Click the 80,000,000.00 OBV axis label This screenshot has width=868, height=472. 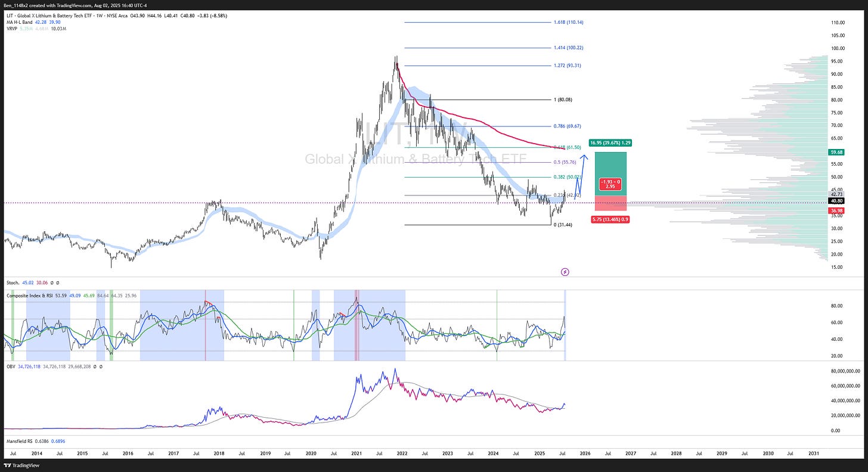pos(845,371)
